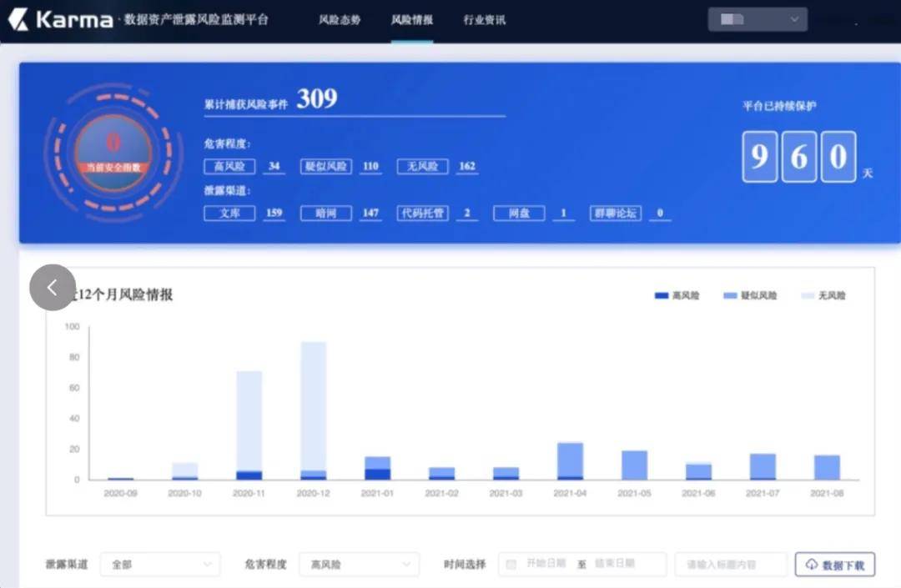This screenshot has height=588, width=901.
Task: Toggle 无风险 legend series in chart
Action: point(823,295)
